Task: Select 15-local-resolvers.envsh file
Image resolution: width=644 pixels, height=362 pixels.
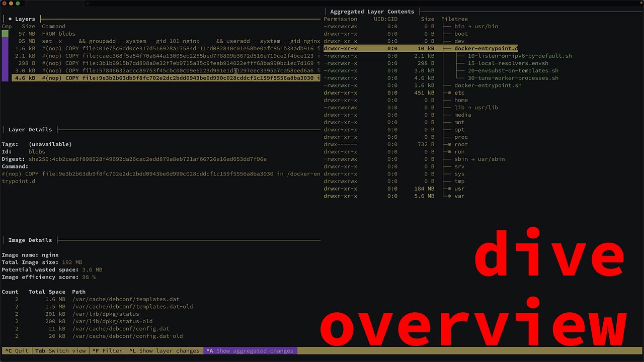Action: pos(508,63)
